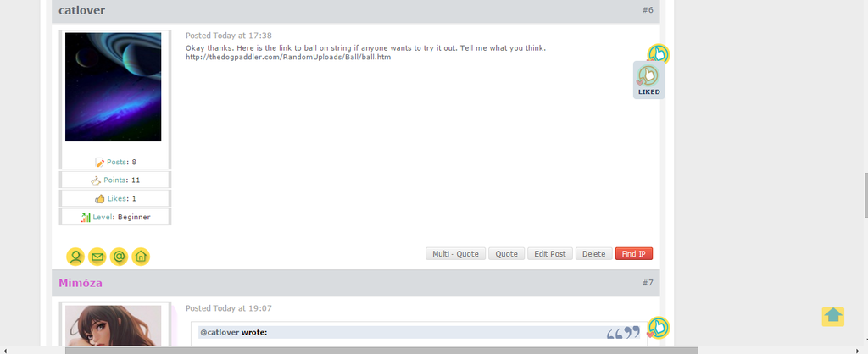Click the Likes label link

117,198
